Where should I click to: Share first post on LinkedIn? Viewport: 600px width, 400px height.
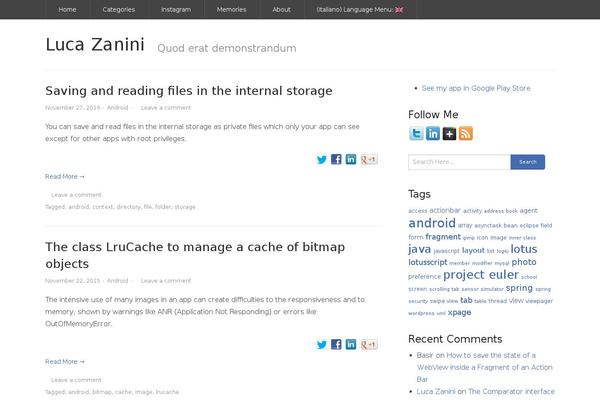pos(351,159)
